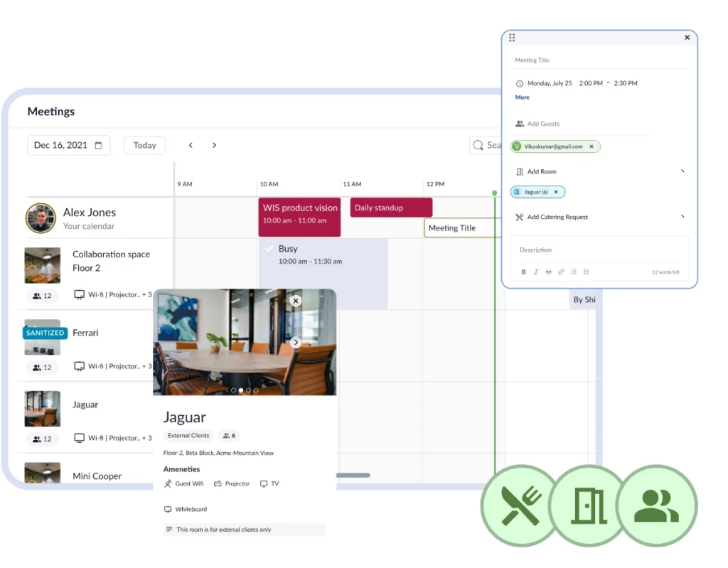Remove the Jaguar (6) room chip

556,192
